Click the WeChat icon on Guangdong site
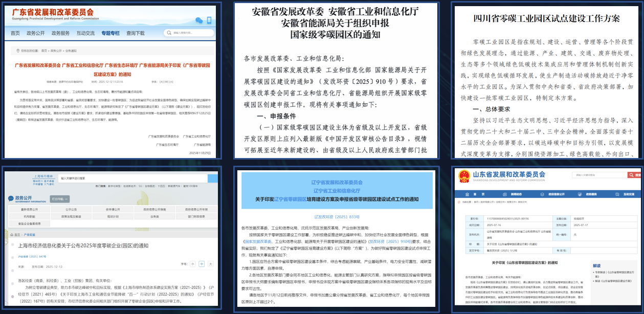 199,20
